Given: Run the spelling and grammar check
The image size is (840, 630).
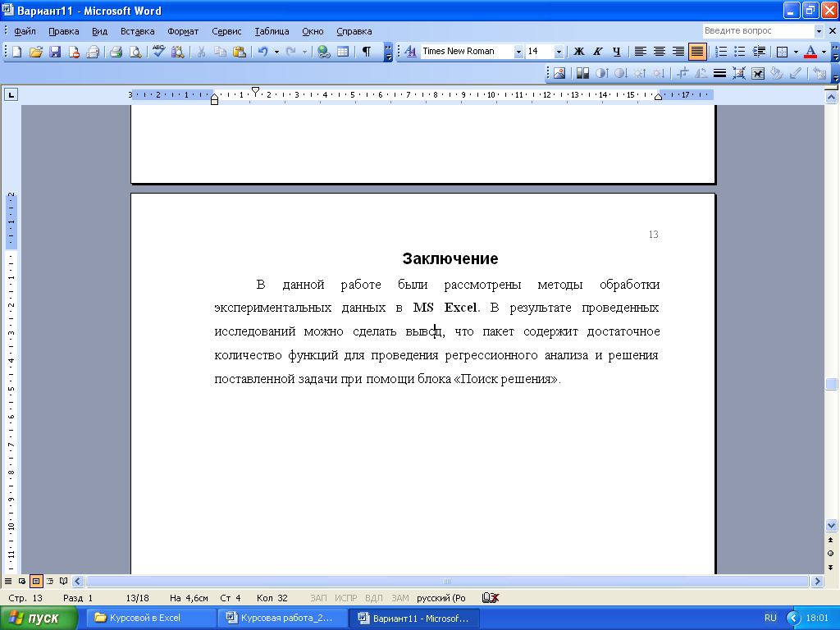Looking at the screenshot, I should [158, 52].
